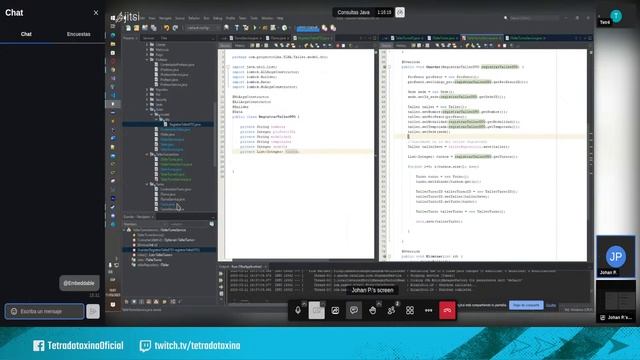Click the New File icon in NetBeans toolbar
The image size is (640, 360).
tap(128, 28)
